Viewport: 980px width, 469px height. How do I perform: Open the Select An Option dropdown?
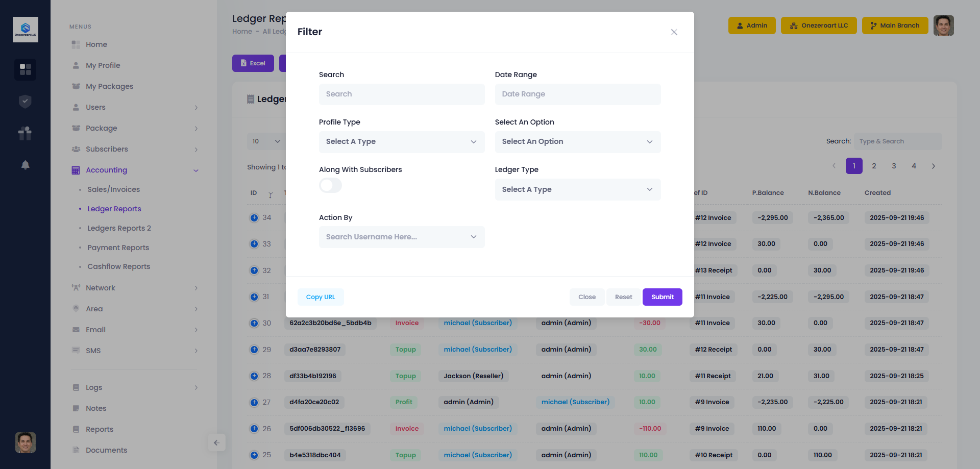pyautogui.click(x=577, y=142)
